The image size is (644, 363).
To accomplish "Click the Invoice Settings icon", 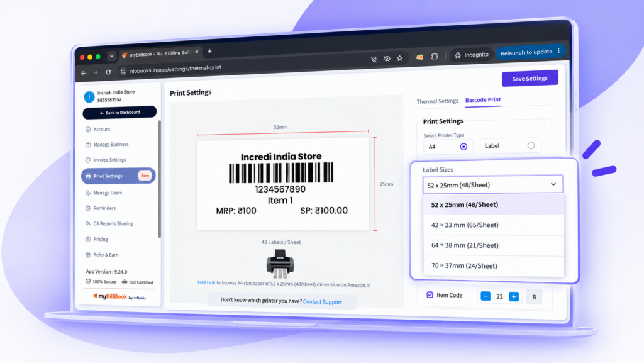I will [88, 160].
